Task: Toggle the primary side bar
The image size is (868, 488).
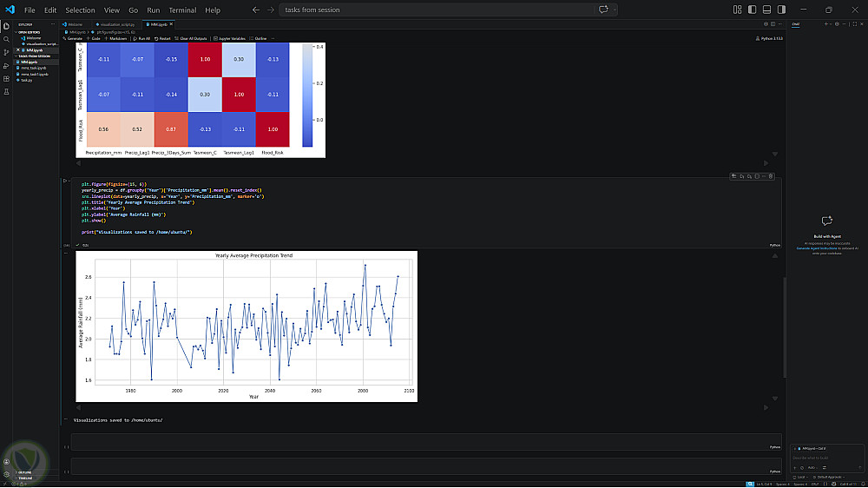Action: click(752, 10)
